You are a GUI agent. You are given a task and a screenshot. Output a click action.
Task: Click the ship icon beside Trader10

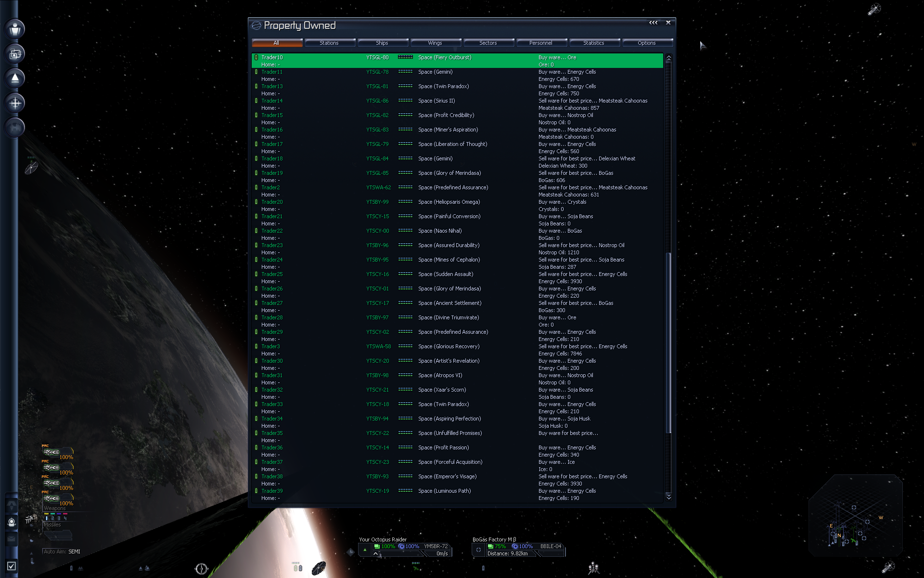point(256,57)
